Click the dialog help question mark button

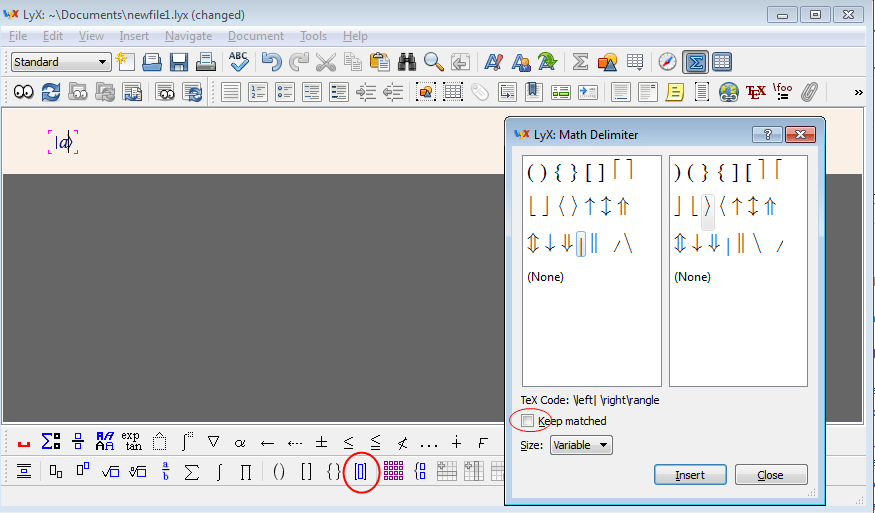(x=767, y=135)
